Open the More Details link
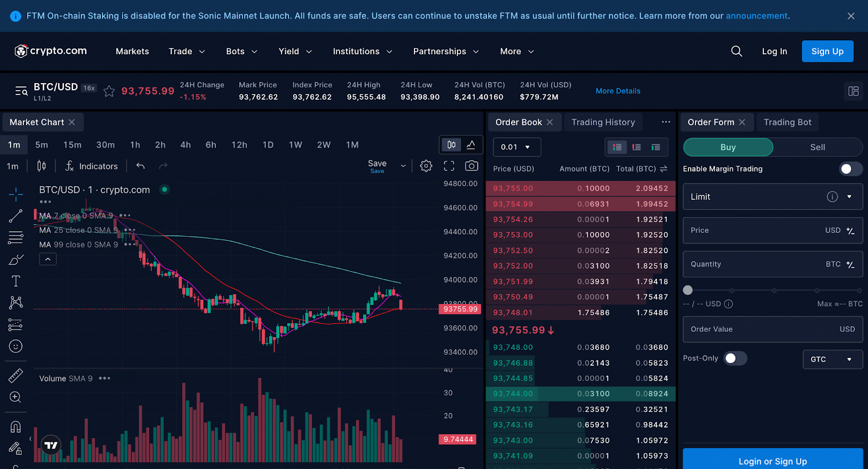The height and width of the screenshot is (469, 868). (618, 91)
